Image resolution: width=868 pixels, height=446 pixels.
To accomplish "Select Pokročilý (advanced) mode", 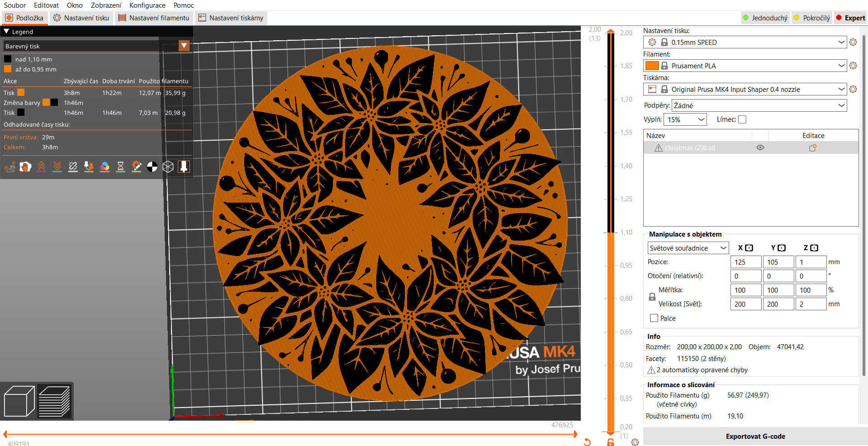I will click(x=812, y=18).
